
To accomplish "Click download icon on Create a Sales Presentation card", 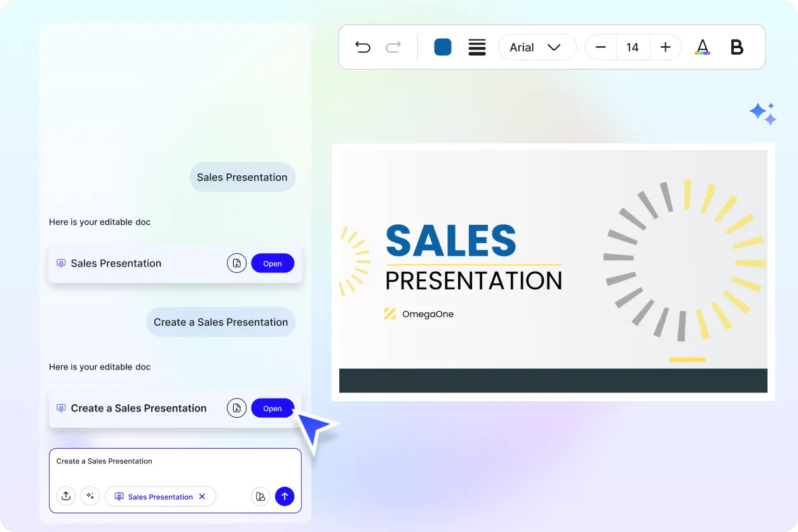I will 236,408.
